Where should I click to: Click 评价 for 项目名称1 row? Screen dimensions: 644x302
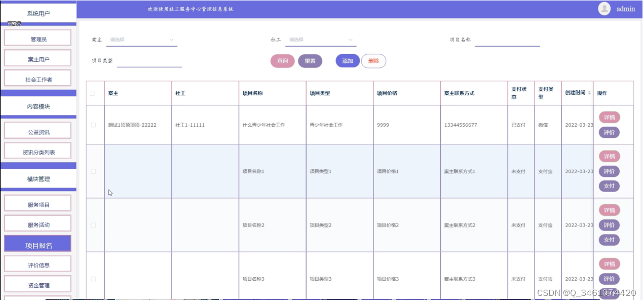610,171
